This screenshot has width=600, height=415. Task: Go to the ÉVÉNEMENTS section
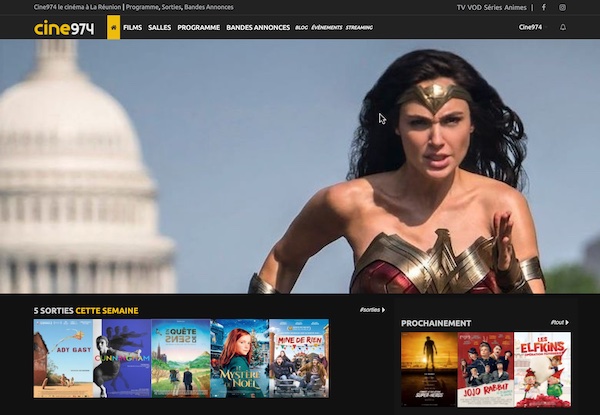(x=327, y=28)
